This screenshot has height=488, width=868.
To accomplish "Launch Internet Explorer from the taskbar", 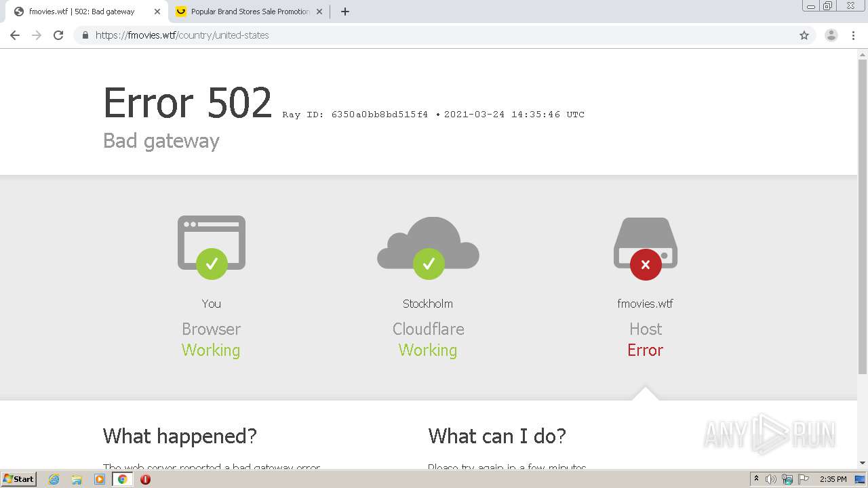I will click(54, 479).
